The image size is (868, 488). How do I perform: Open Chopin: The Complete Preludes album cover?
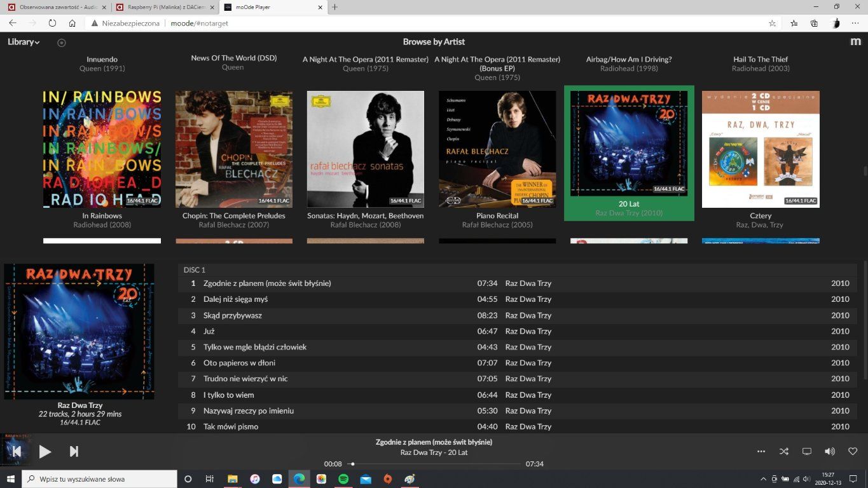pyautogui.click(x=234, y=149)
